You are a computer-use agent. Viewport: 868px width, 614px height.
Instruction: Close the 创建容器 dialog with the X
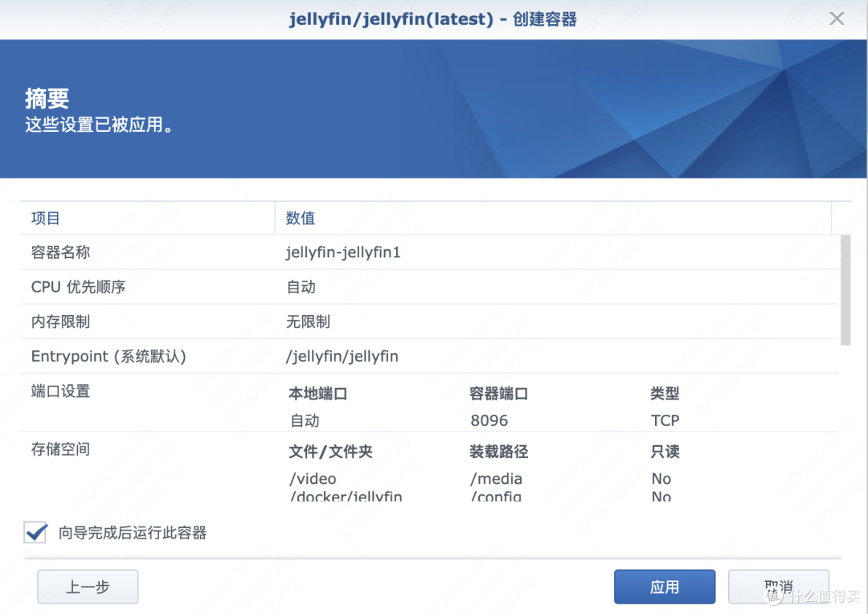pyautogui.click(x=837, y=18)
